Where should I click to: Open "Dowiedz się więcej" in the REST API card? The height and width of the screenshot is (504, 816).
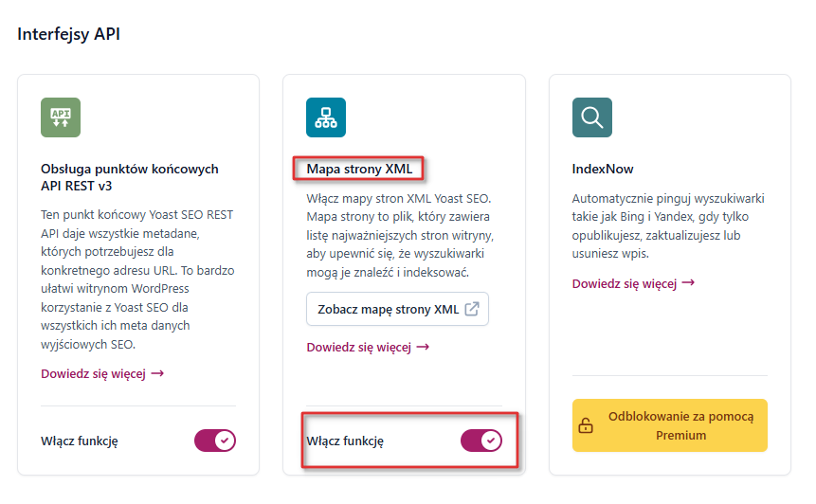click(x=93, y=373)
